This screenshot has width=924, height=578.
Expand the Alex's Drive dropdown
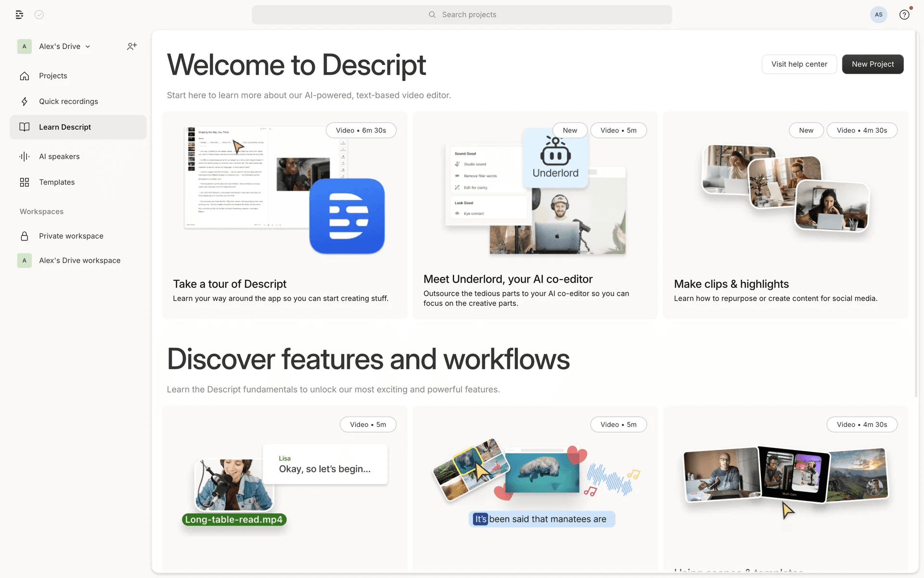[88, 47]
